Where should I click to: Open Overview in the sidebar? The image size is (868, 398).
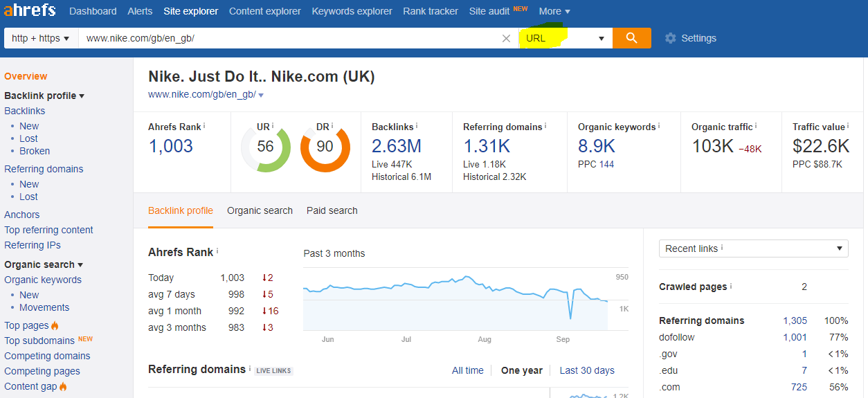pos(26,76)
